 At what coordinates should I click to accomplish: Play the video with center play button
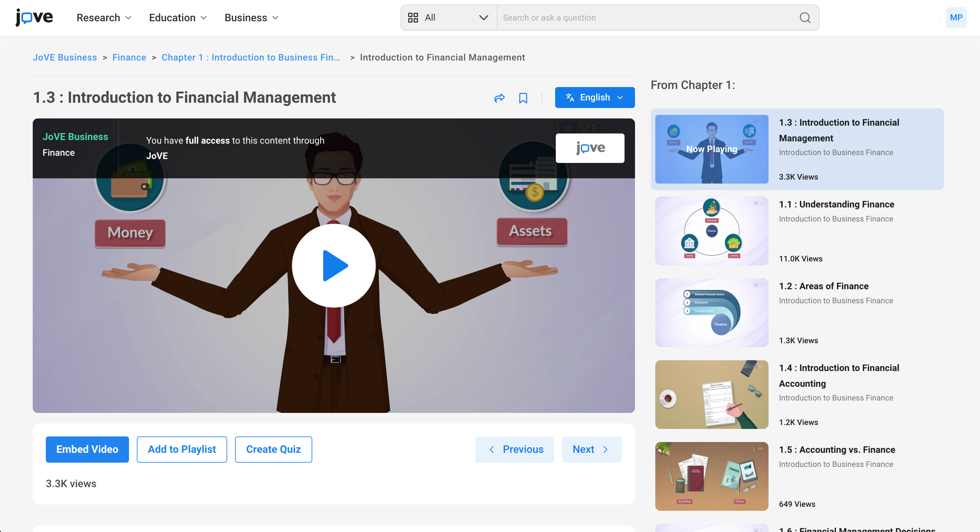[334, 265]
